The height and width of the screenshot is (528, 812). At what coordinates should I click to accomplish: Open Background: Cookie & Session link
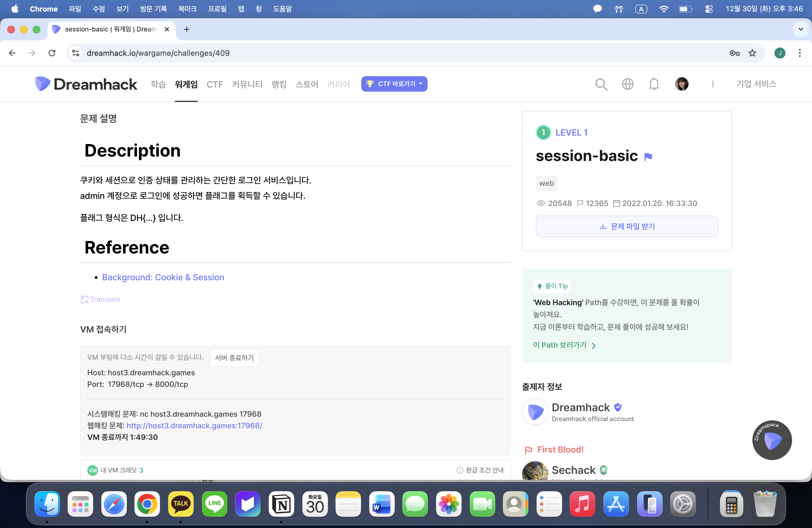tap(163, 277)
